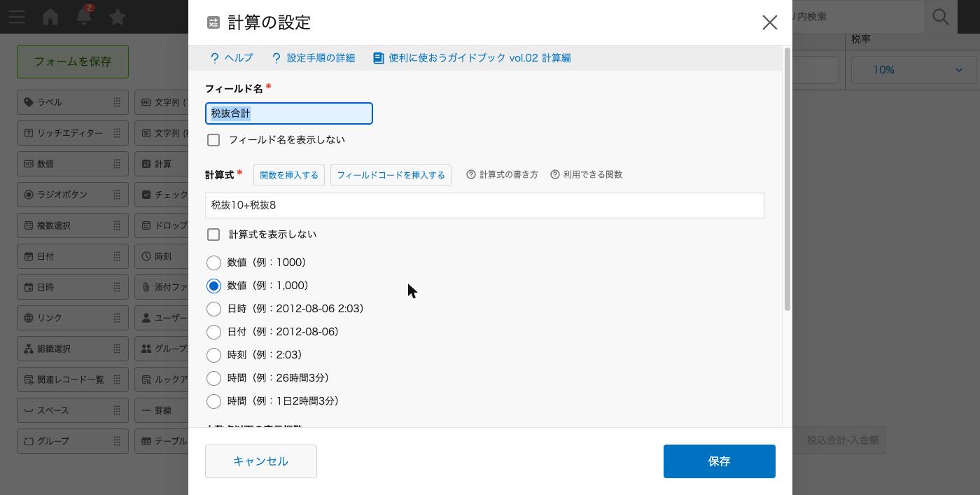The height and width of the screenshot is (495, 980).
Task: Click the リンク globe icon
Action: (29, 318)
